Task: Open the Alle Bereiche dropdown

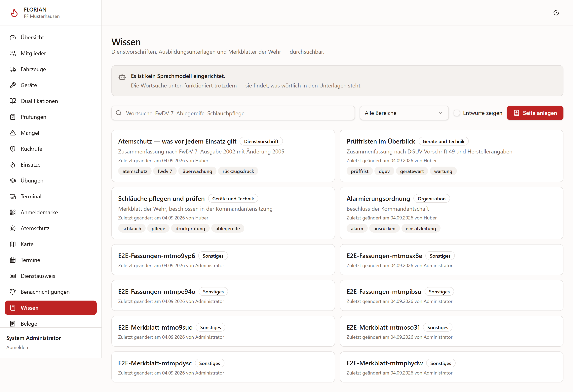Action: pos(404,113)
